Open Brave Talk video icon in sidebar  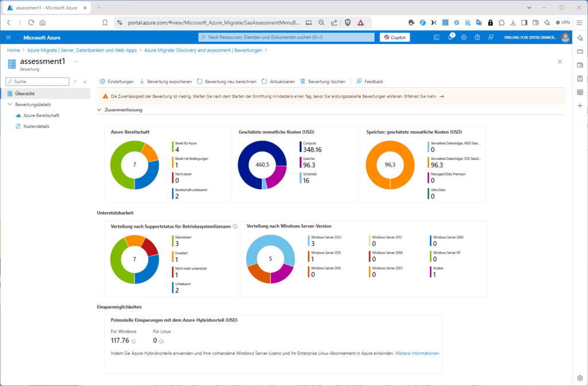(580, 51)
